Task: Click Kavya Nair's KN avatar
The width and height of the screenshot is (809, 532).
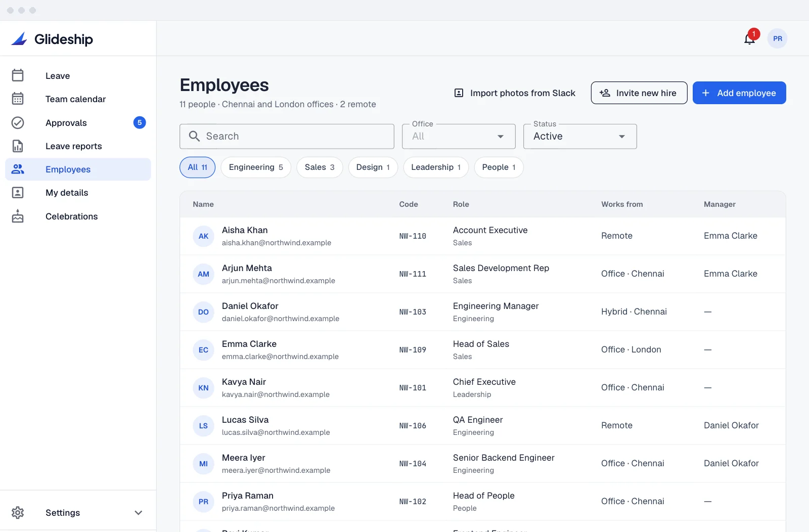Action: tap(203, 388)
